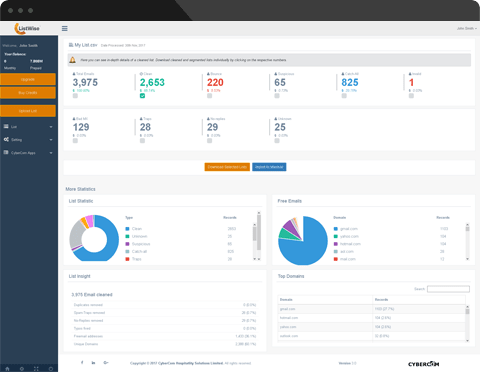Click the Free Emails pie chart
This screenshot has width=480, height=372.
click(x=303, y=240)
